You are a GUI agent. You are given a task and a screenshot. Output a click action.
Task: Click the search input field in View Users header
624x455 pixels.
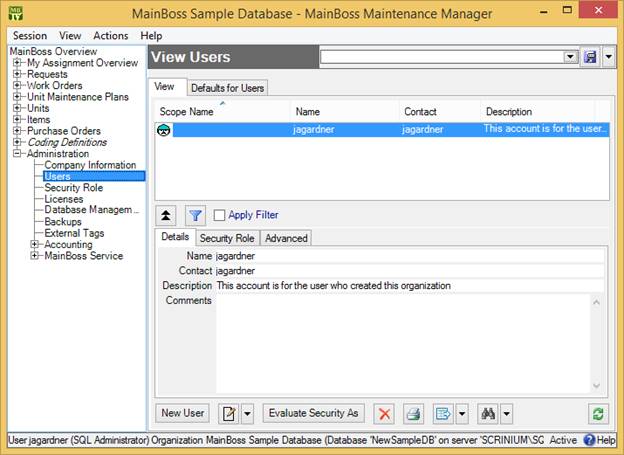pos(443,57)
